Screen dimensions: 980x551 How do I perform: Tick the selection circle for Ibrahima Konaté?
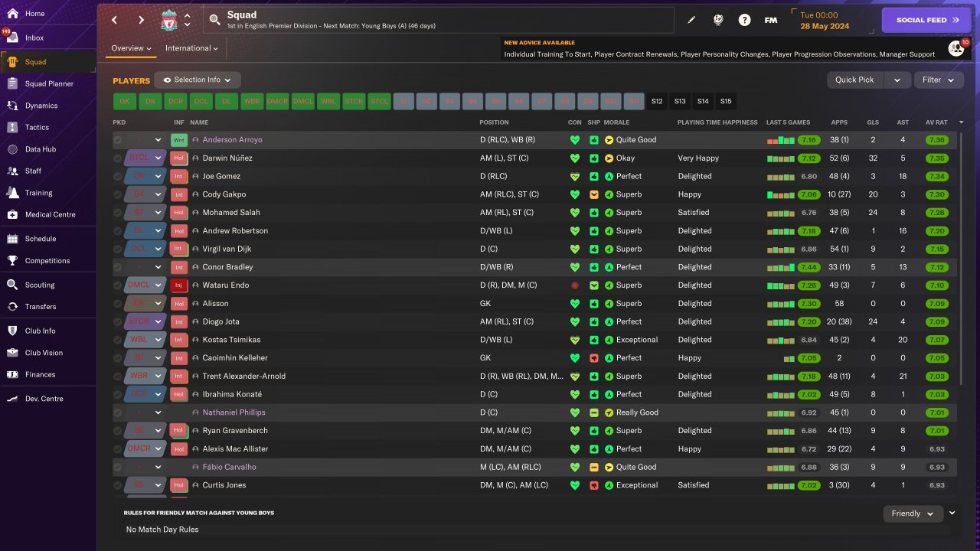pyautogui.click(x=118, y=394)
